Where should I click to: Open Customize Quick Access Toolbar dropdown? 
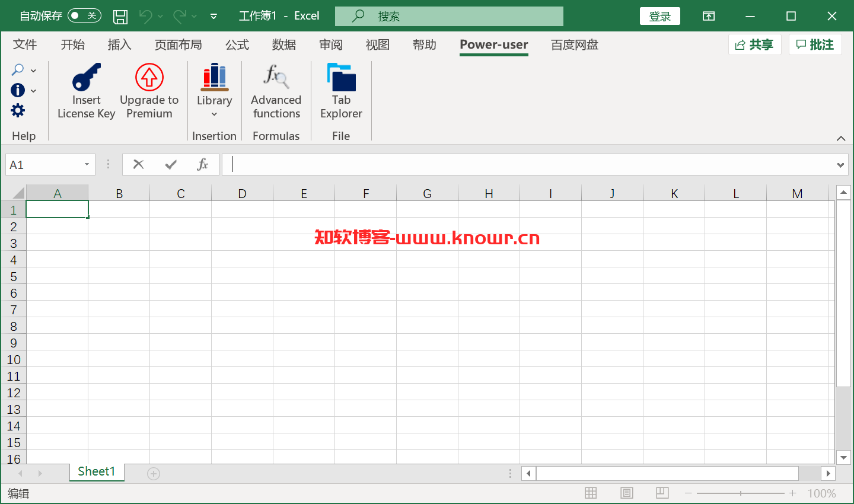click(x=213, y=17)
